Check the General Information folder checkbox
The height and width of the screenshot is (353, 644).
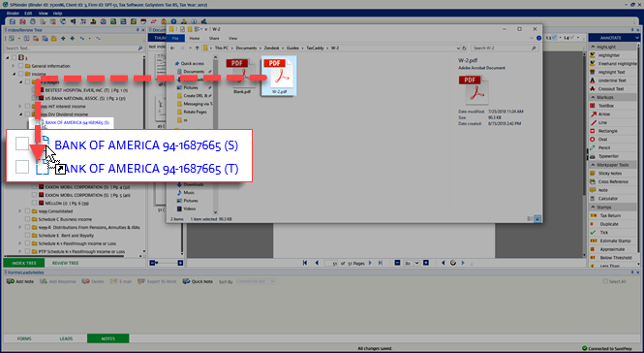pyautogui.click(x=21, y=66)
